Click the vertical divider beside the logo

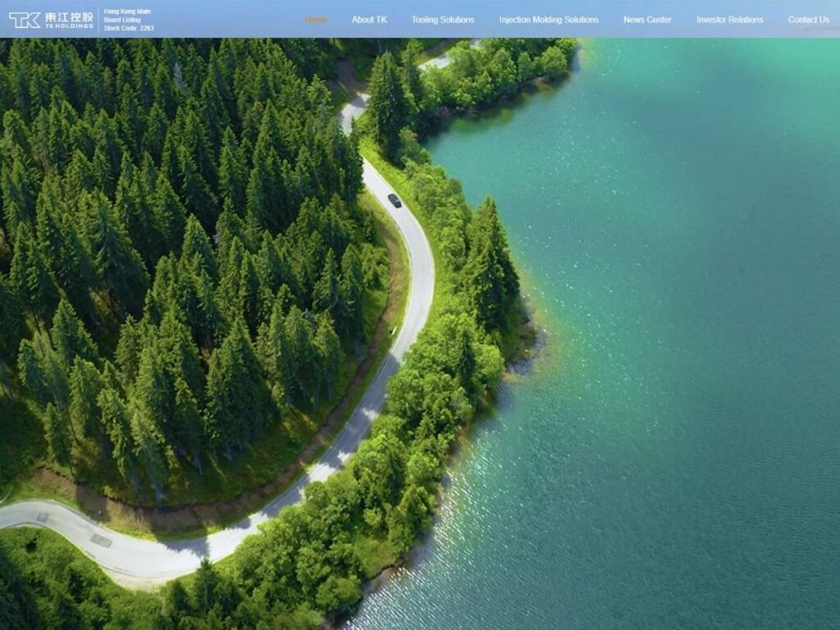98,20
